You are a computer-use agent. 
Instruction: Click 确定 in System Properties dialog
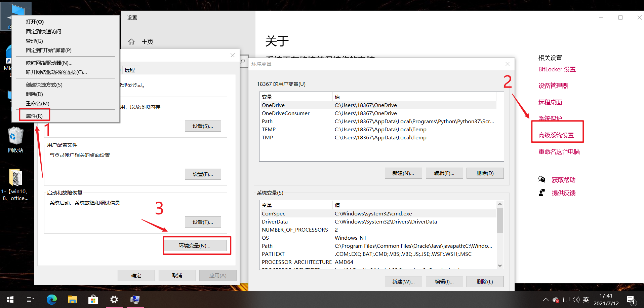[136, 275]
